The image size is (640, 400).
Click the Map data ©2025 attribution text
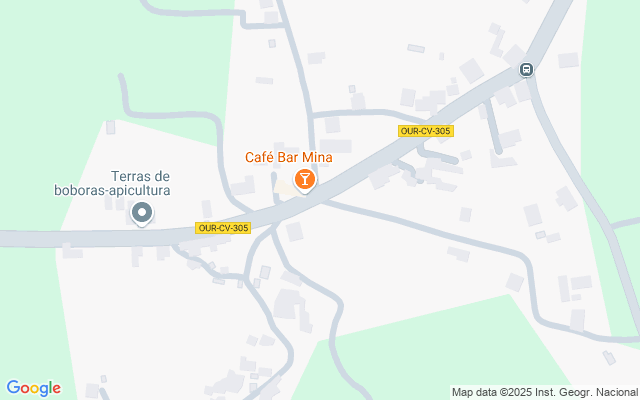pos(545,392)
